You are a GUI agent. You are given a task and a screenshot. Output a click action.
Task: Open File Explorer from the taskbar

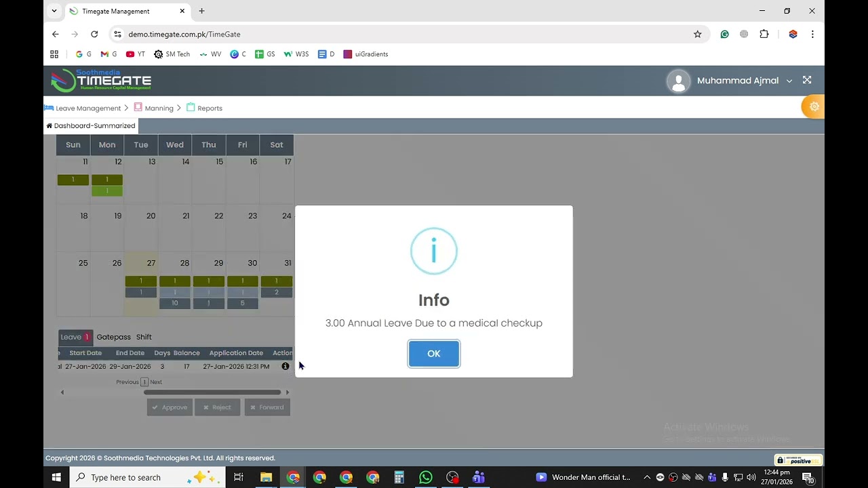point(266,477)
